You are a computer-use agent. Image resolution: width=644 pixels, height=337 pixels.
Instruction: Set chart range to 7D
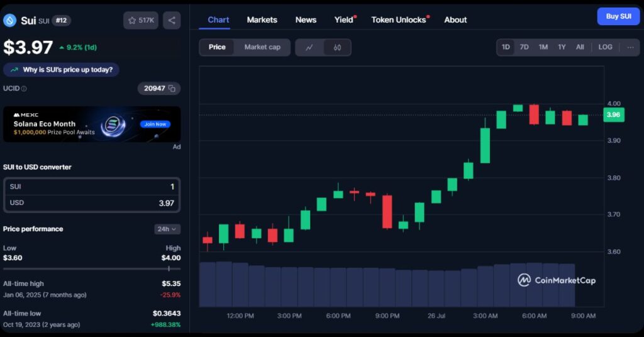tap(524, 47)
